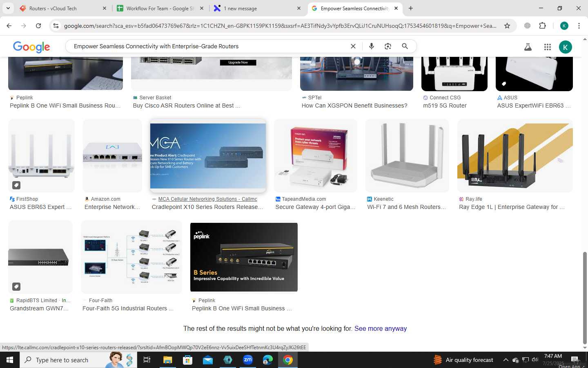Click MCA Cellular Networking Solutions link
The height and width of the screenshot is (368, 588).
pos(207,199)
